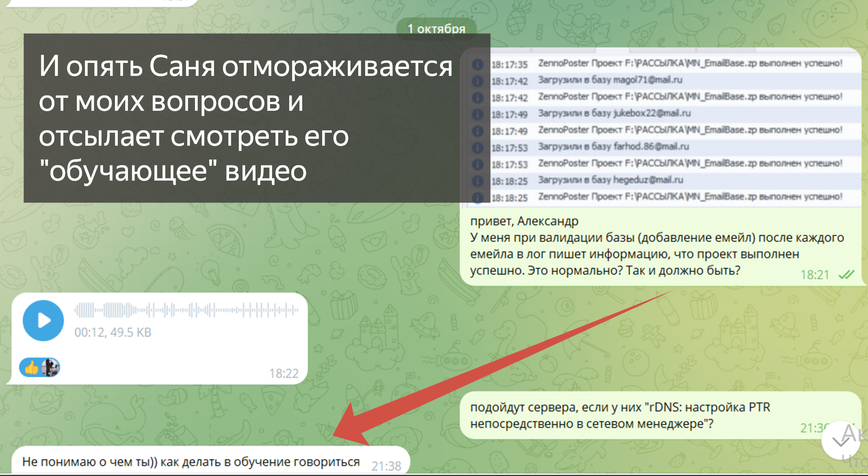Open the ZennoPoster log screenshot image

click(674, 130)
